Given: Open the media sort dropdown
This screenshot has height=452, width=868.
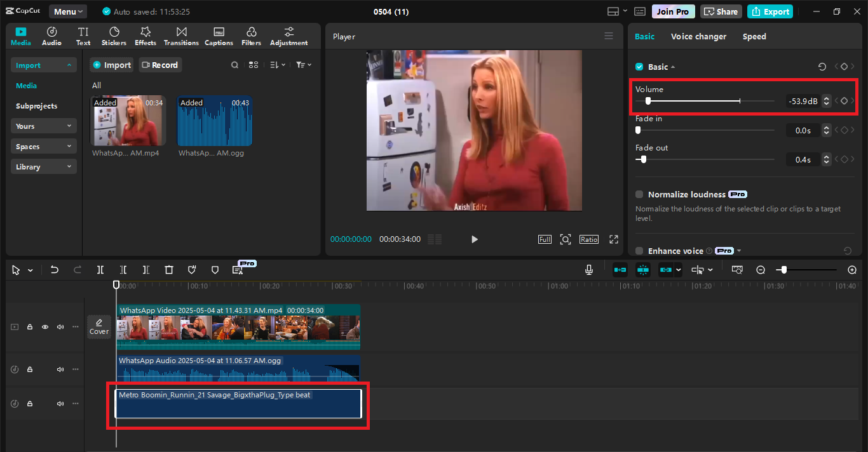Looking at the screenshot, I should click(x=278, y=65).
